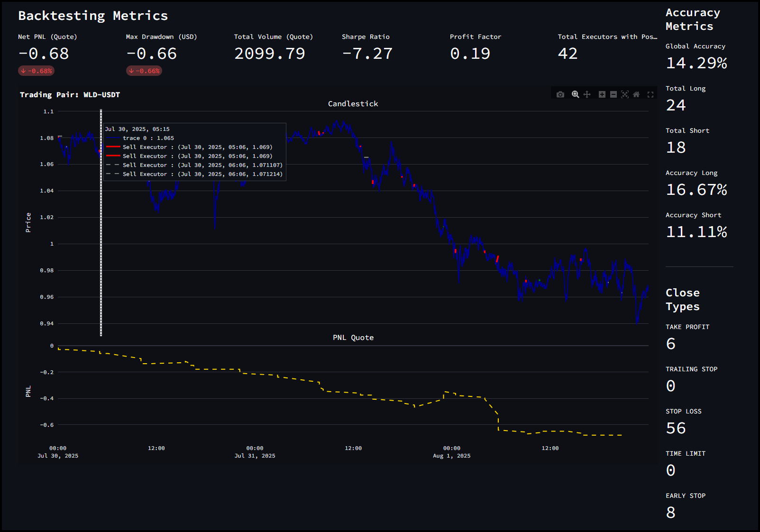Click the Trading Pair WLD-USDT heading
This screenshot has width=760, height=532.
(x=70, y=94)
